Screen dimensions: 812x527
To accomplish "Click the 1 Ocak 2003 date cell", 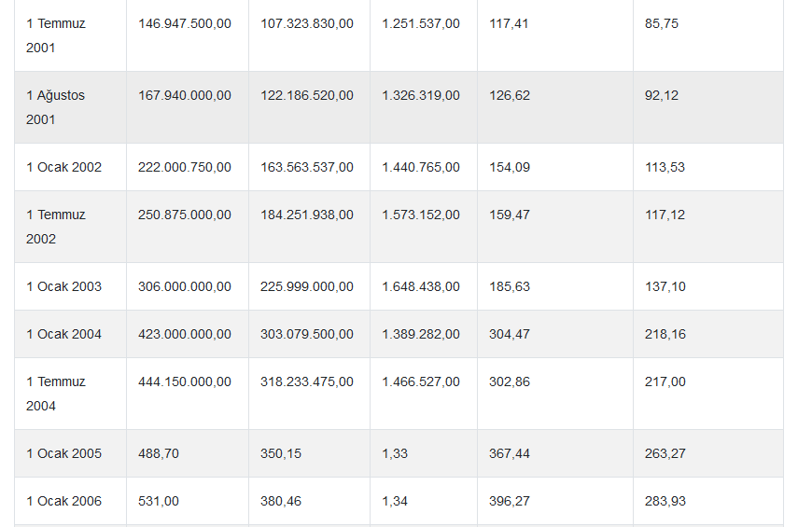I will [x=64, y=286].
